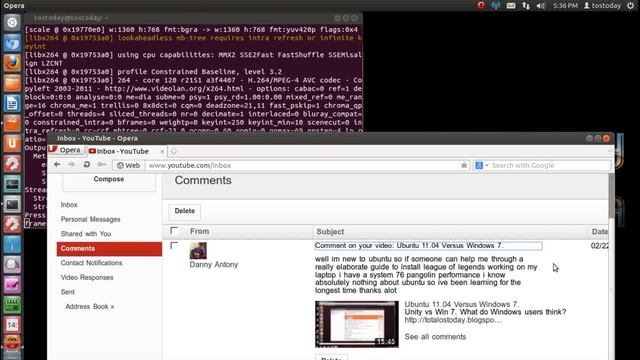Click the Search with Google field
Image resolution: width=640 pixels, height=360 pixels.
point(549,165)
